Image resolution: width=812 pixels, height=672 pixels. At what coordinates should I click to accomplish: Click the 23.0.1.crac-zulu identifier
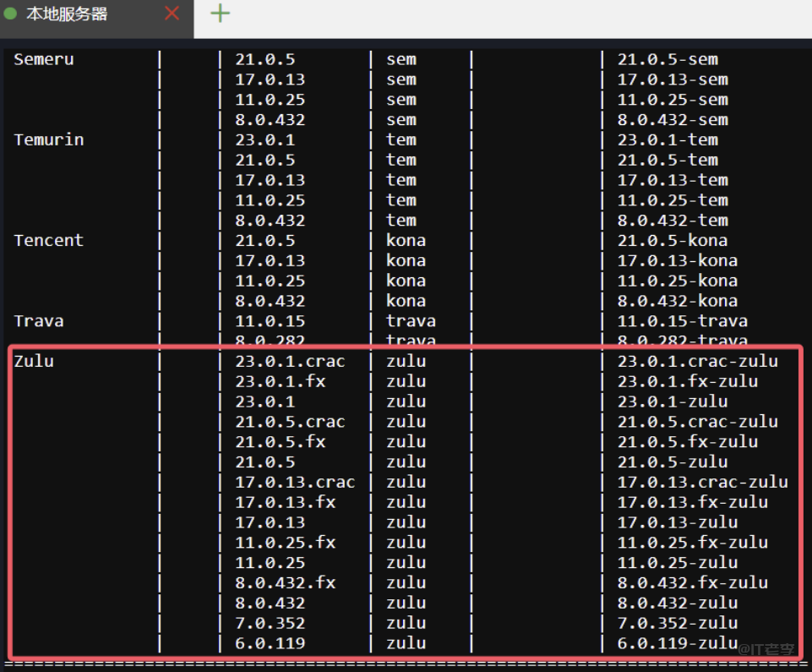pyautogui.click(x=698, y=361)
